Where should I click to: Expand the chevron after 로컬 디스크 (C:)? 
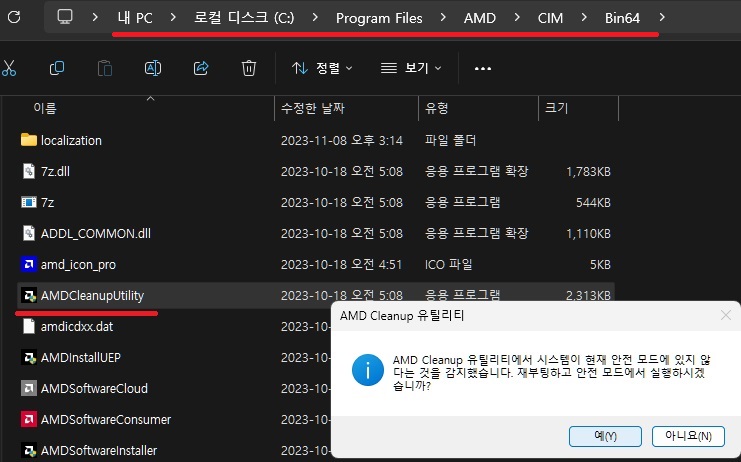(x=315, y=17)
